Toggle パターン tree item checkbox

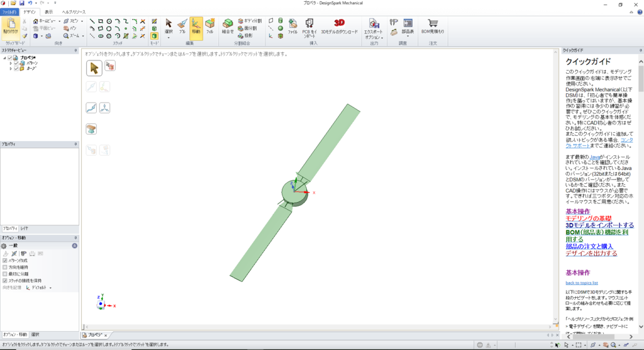coord(16,64)
